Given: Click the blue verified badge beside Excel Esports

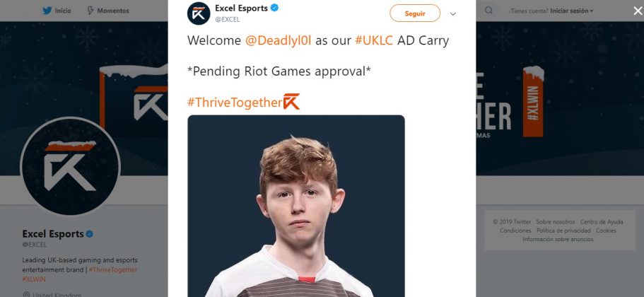Looking at the screenshot, I should [275, 7].
